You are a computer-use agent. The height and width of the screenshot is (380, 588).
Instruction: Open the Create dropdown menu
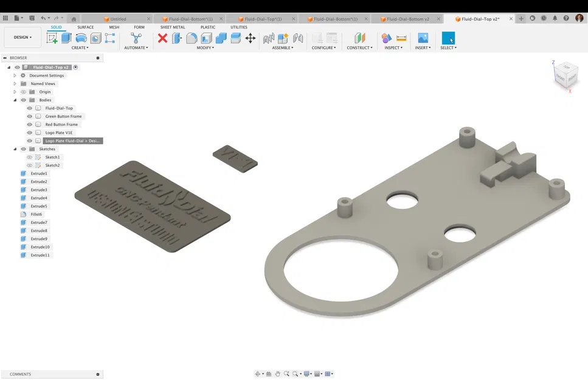[80, 47]
